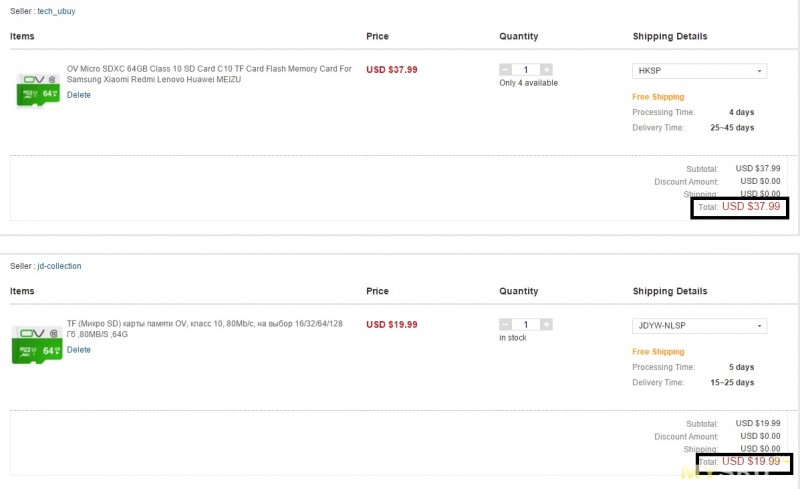Click Free Shipping label under JDYW-NLSP
The image size is (800, 489).
658,352
